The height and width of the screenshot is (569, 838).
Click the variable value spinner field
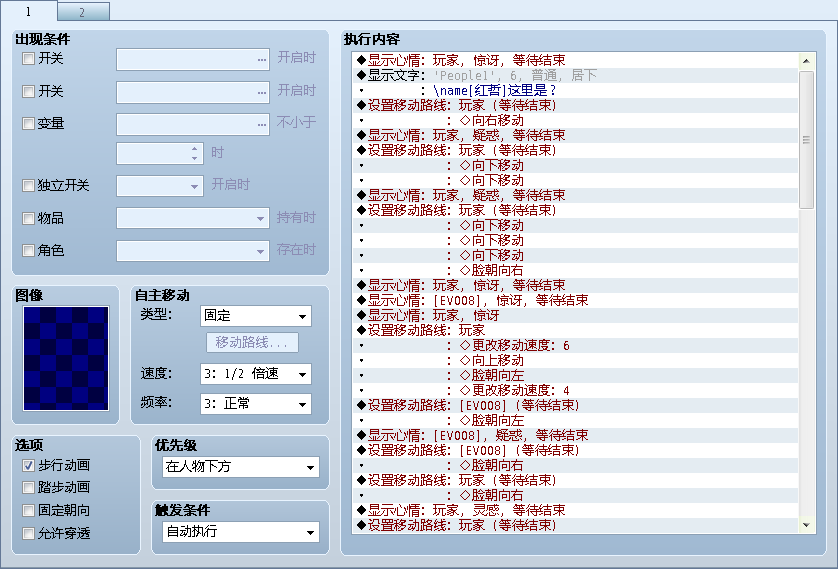point(160,153)
